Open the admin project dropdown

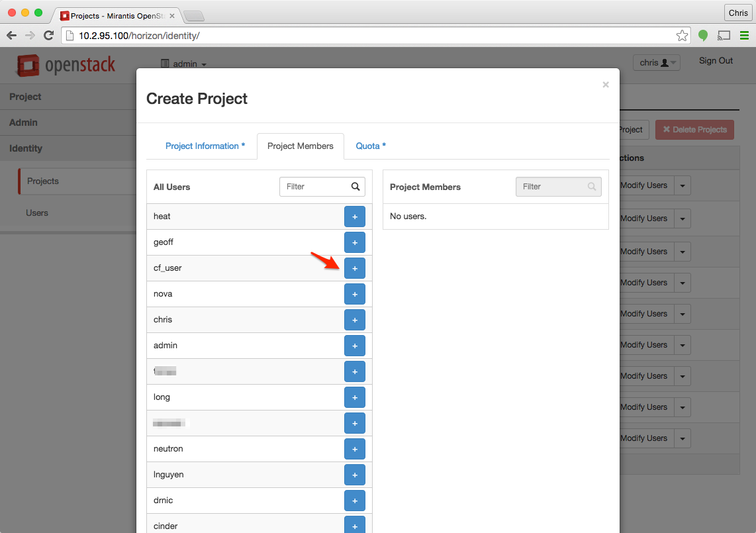183,64
